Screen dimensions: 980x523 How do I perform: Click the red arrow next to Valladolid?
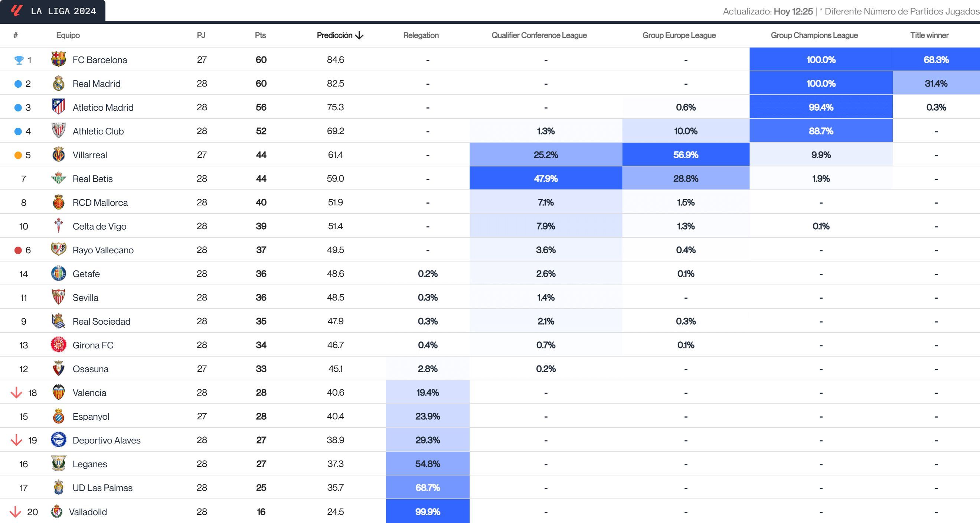coord(16,511)
